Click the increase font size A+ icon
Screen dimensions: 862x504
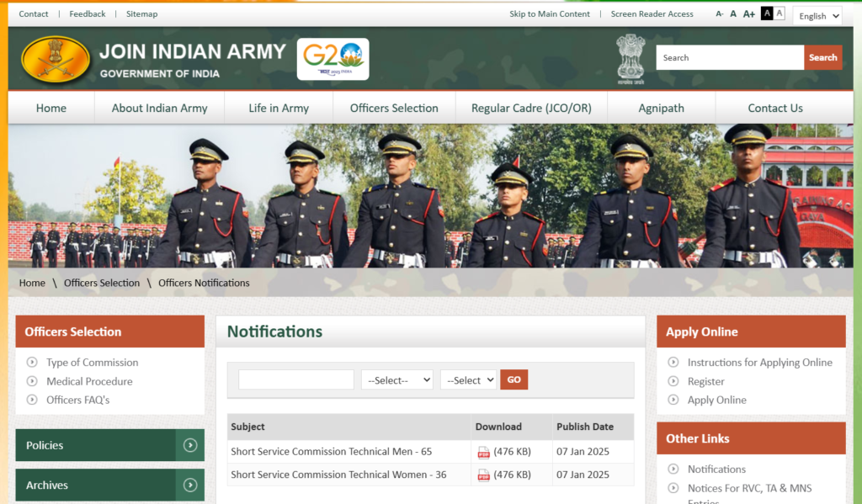click(748, 13)
